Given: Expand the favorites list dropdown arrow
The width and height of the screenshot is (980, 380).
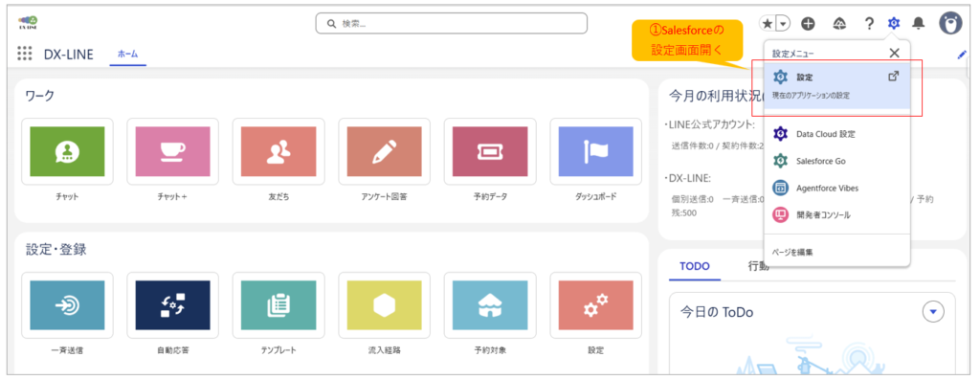Looking at the screenshot, I should click(783, 24).
